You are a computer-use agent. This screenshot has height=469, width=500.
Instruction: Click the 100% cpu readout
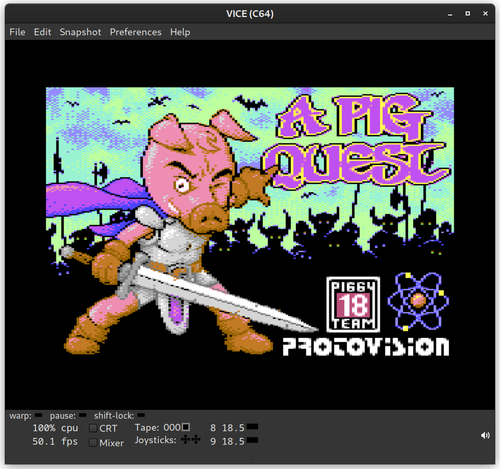[55, 428]
